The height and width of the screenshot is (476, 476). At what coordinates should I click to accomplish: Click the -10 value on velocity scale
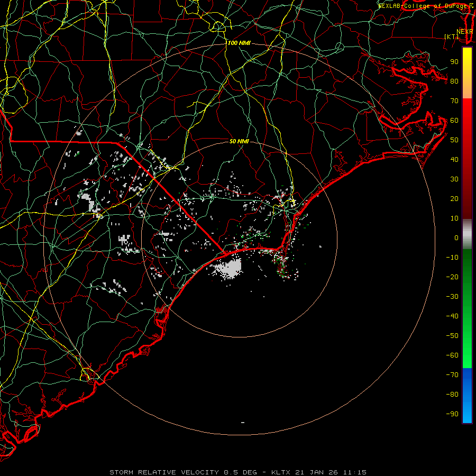point(452,258)
